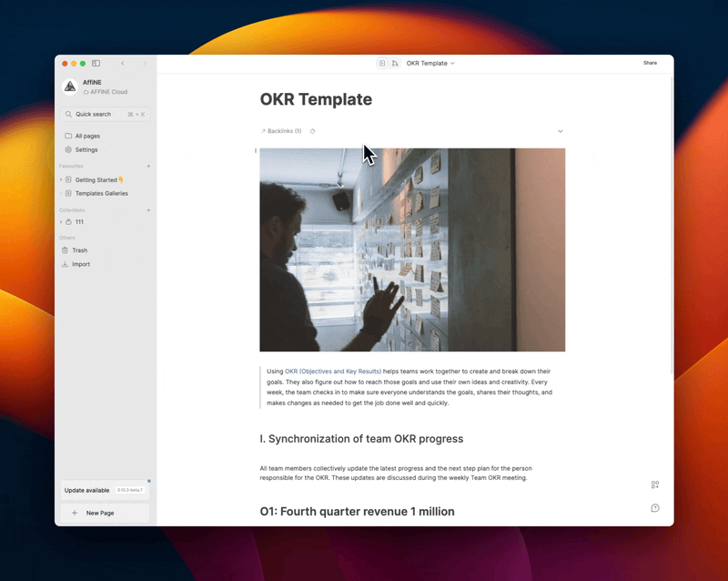The width and height of the screenshot is (728, 581).
Task: Click the Share button
Action: 650,63
